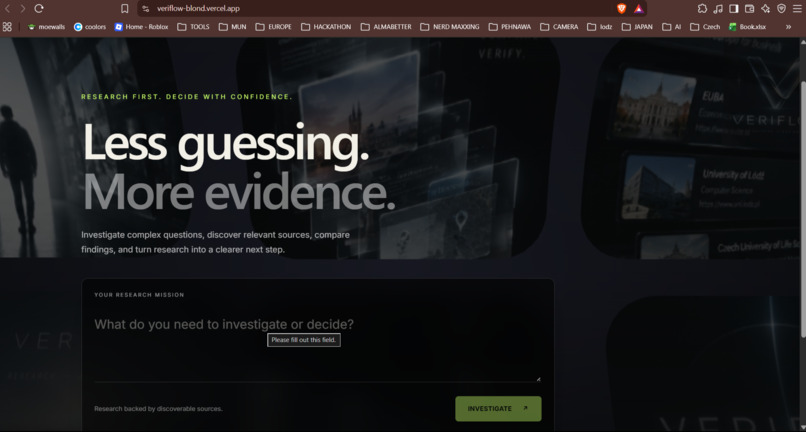Open the ALMABETTER bookmark folder

(386, 27)
